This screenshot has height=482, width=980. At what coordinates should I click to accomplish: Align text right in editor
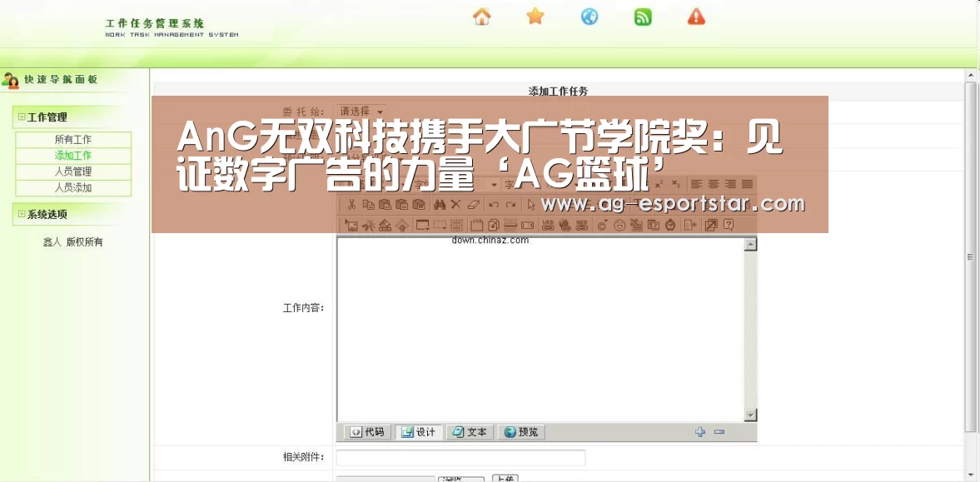[x=730, y=184]
